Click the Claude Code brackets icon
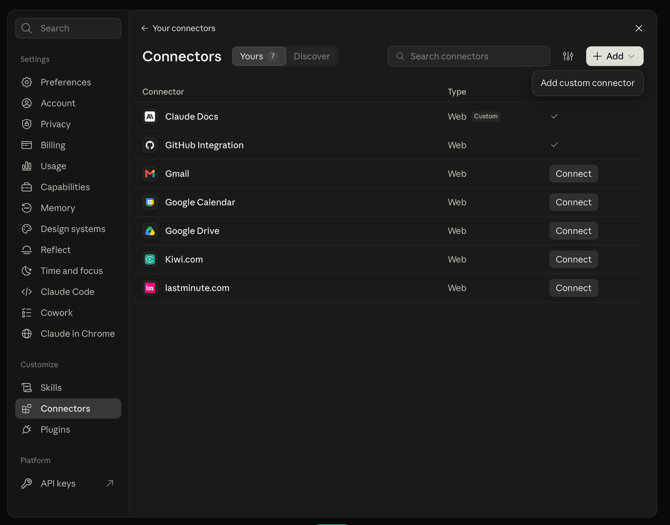Image resolution: width=670 pixels, height=525 pixels. [x=26, y=291]
